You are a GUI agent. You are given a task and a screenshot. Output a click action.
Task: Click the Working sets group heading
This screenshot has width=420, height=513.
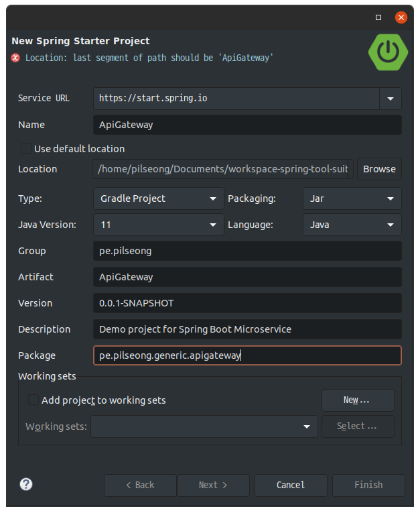tap(47, 376)
